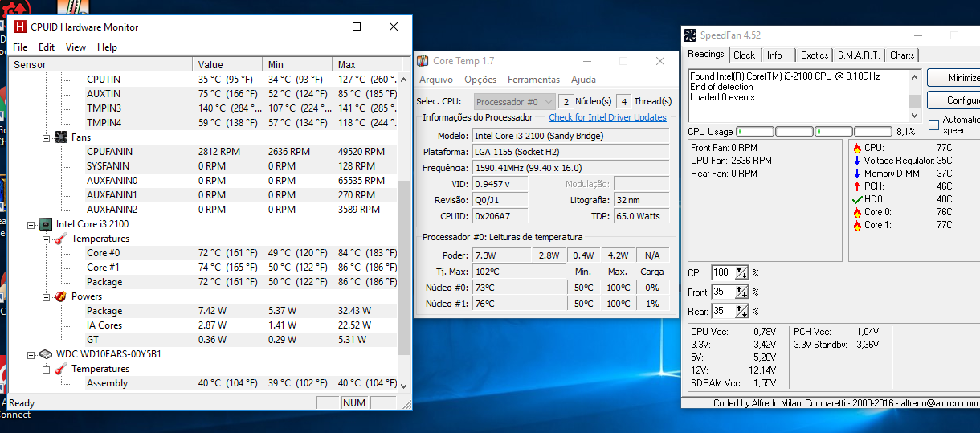Open Check for Intel Driver Updates link
The image size is (980, 433).
coord(607,117)
